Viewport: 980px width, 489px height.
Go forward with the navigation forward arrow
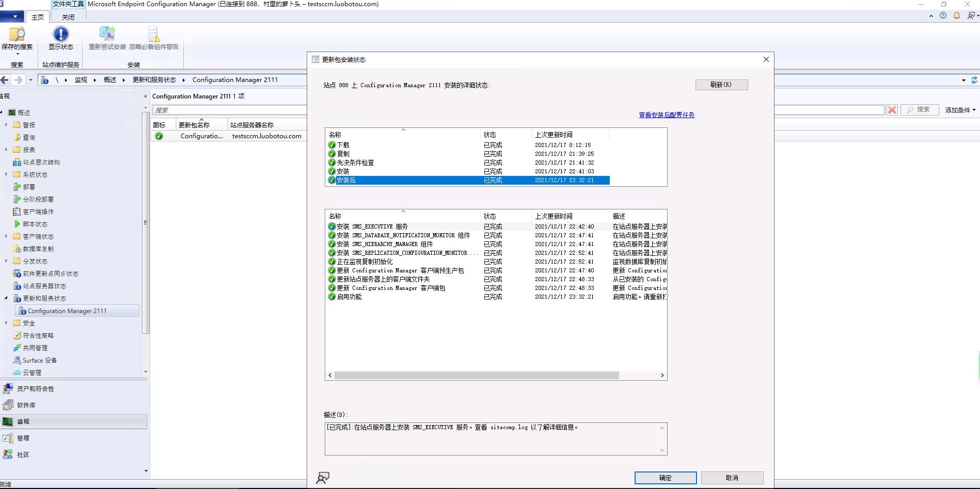click(19, 80)
